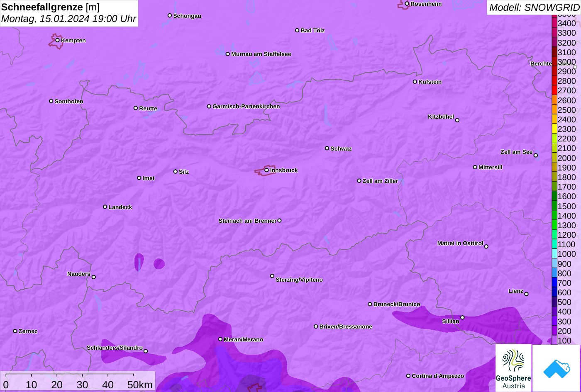Click the dark purple oval near Nauders
Screen dimensions: 581x392
[139, 263]
